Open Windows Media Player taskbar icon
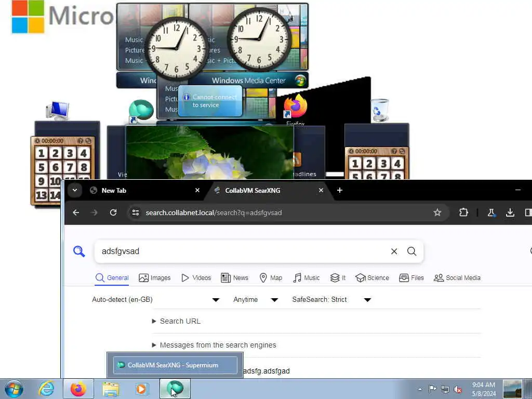 [x=141, y=389]
